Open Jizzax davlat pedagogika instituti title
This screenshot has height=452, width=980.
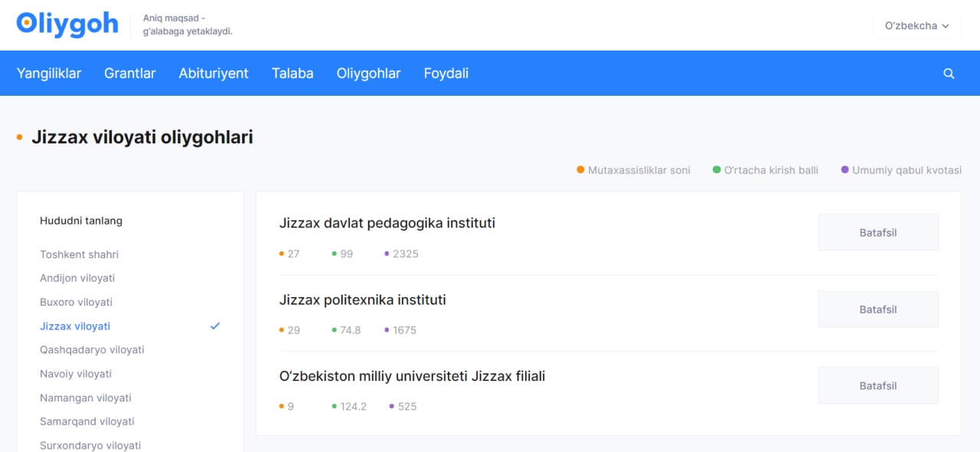[387, 223]
